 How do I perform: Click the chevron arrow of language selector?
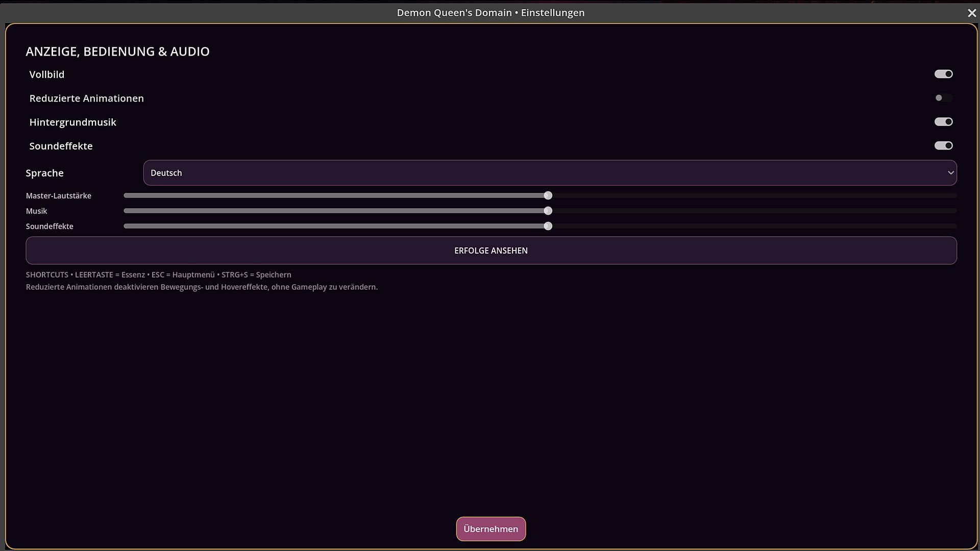950,173
